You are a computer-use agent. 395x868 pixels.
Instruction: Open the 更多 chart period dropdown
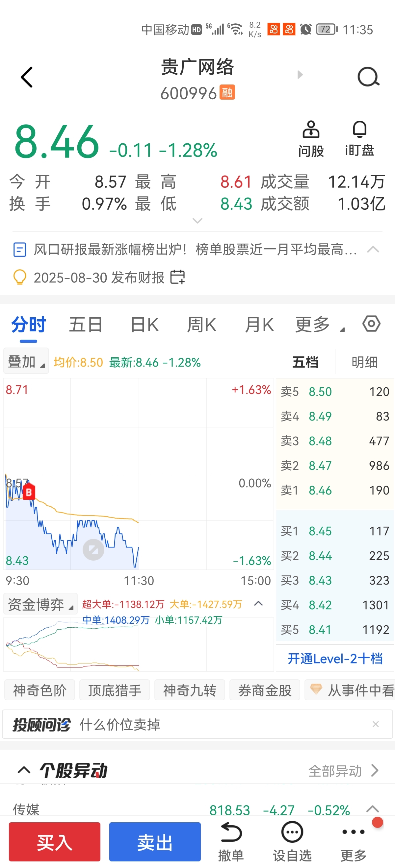(x=319, y=325)
